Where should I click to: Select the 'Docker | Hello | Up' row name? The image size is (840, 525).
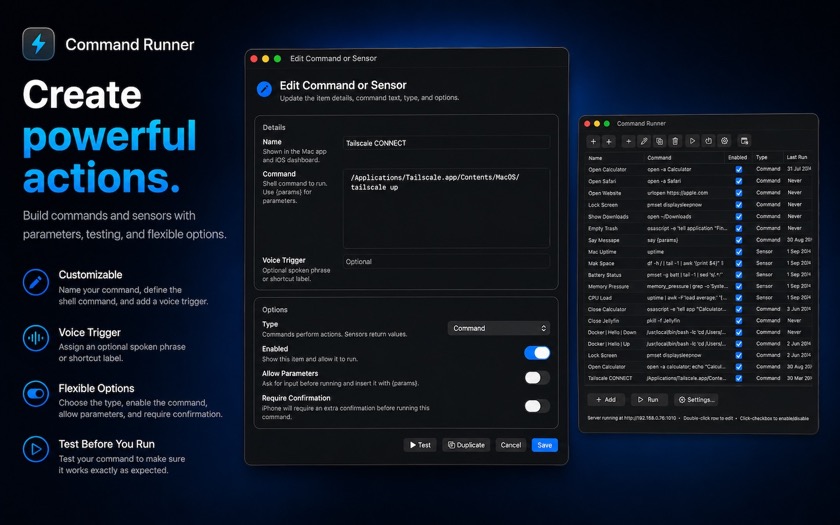[x=609, y=344]
